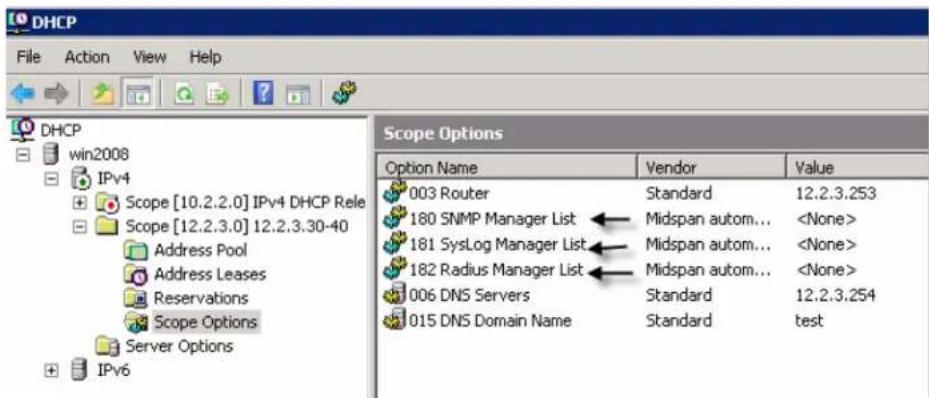Screen dimensions: 929x398
Task: Click the value 12.2.3.254
Action: coord(836,295)
